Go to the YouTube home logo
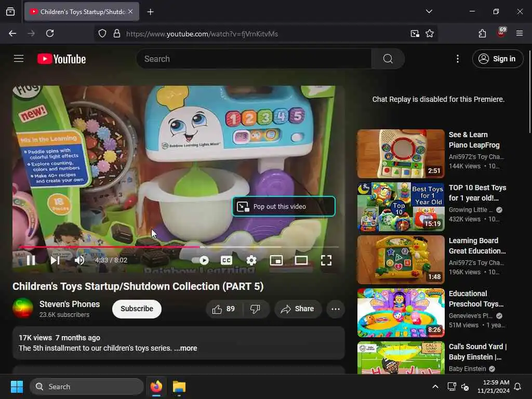The width and height of the screenshot is (532, 399). [x=61, y=59]
